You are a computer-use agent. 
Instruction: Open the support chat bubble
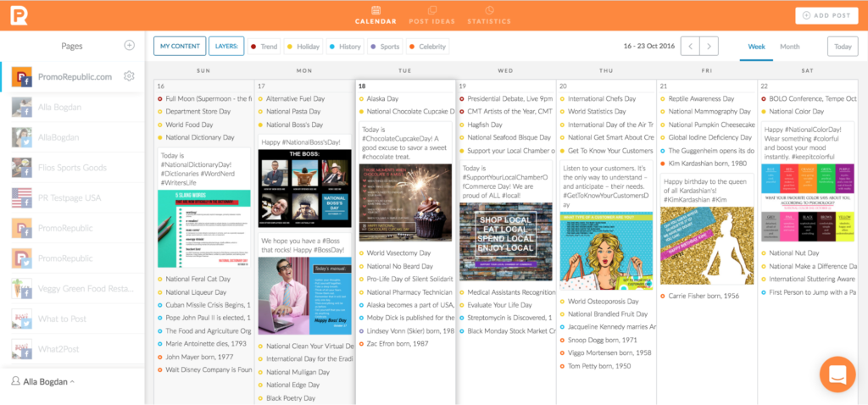coord(837,374)
